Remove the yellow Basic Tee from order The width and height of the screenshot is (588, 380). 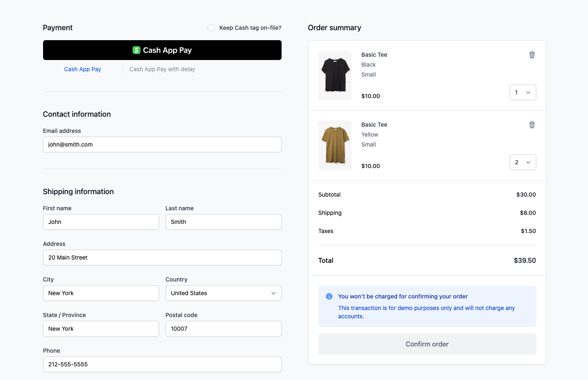pos(532,125)
